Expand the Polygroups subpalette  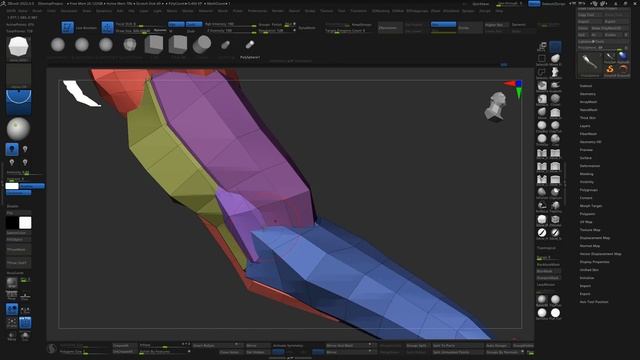click(x=589, y=190)
